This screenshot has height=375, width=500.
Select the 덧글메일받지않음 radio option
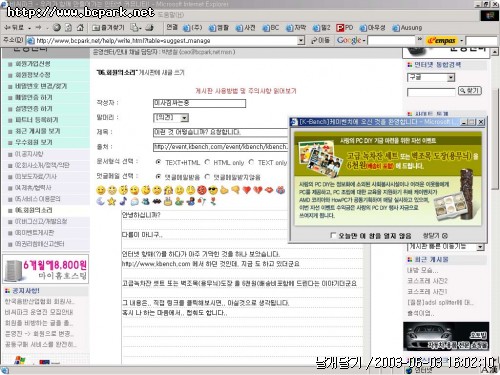click(207, 177)
